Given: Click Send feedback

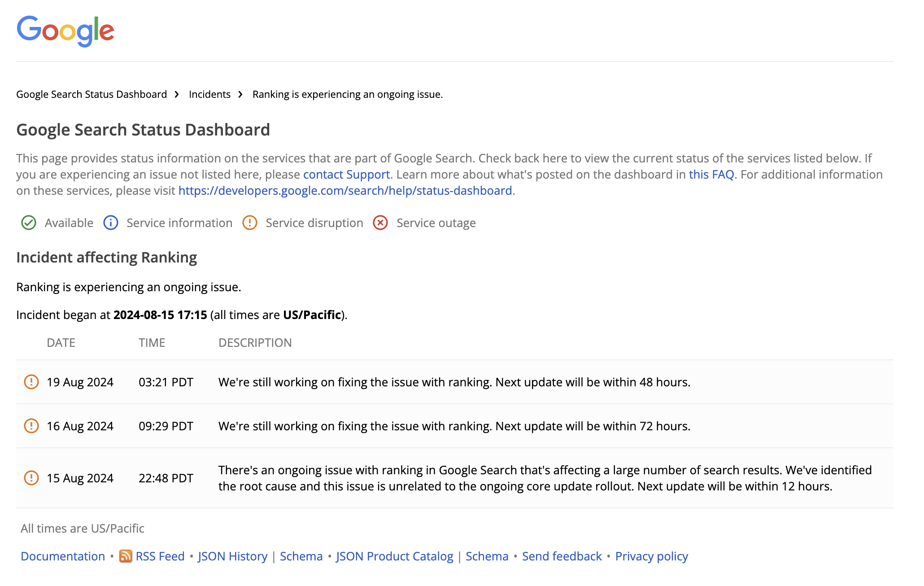Looking at the screenshot, I should point(562,556).
